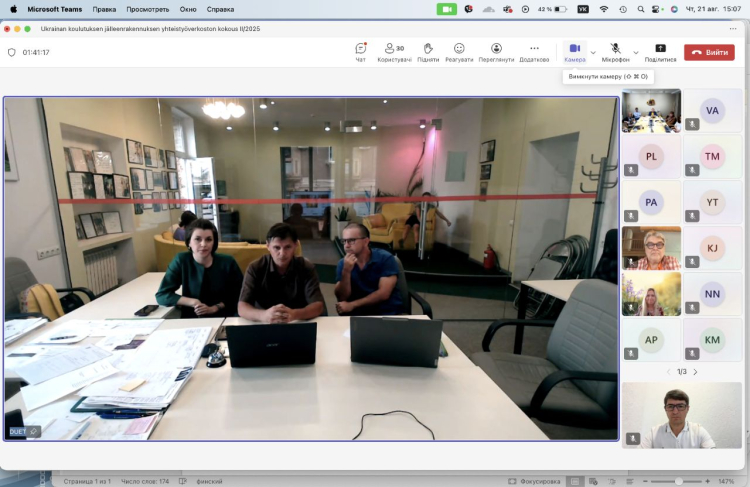
Task: Share screen with Поділитися button
Action: pos(660,50)
